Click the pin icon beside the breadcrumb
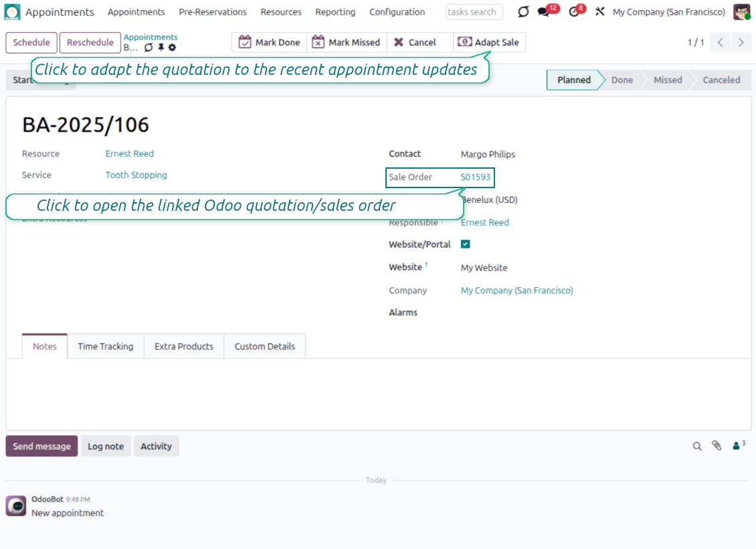Screen dimensions: 756x549 tap(161, 48)
